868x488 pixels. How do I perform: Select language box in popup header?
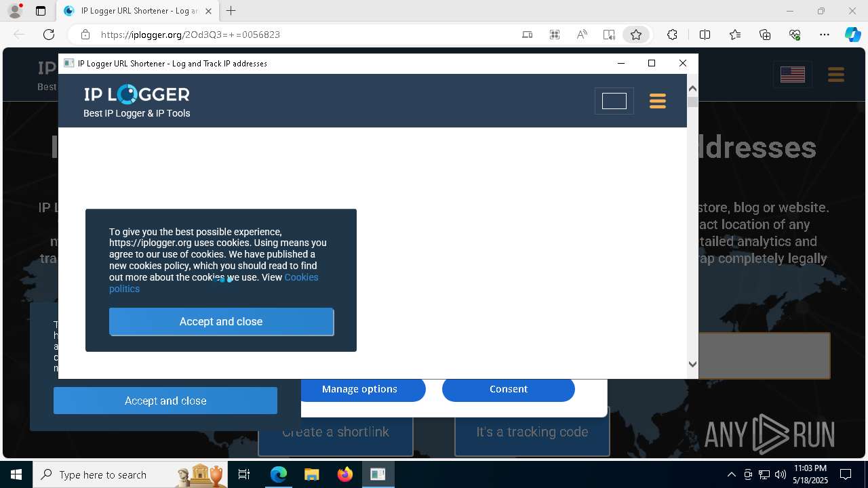click(614, 101)
